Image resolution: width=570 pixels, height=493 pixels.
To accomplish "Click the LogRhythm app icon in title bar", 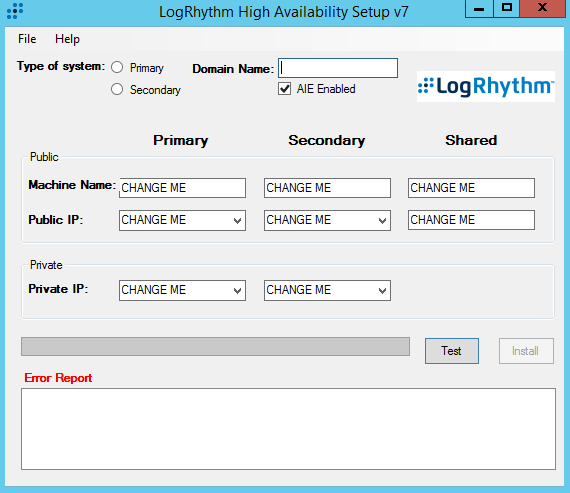I will point(15,11).
